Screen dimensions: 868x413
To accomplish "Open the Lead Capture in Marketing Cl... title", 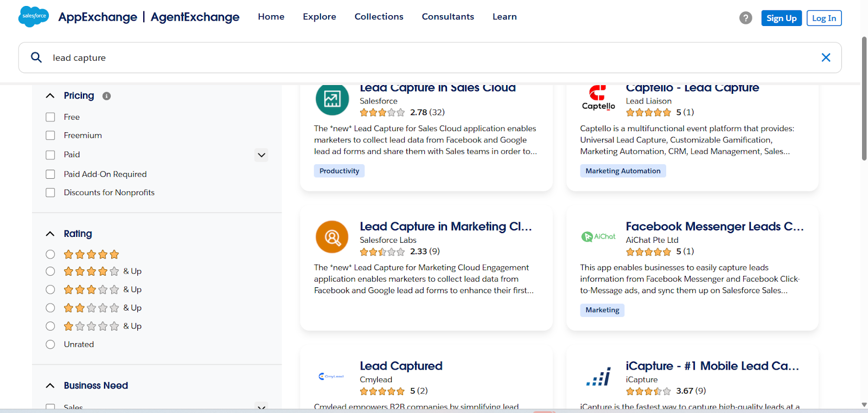I will coord(446,227).
